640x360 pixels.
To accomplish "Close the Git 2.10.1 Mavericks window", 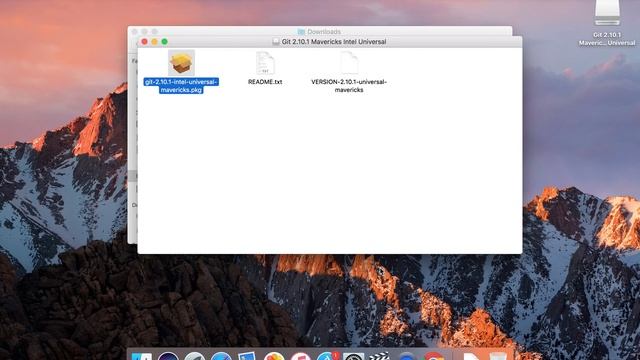I will (x=144, y=42).
